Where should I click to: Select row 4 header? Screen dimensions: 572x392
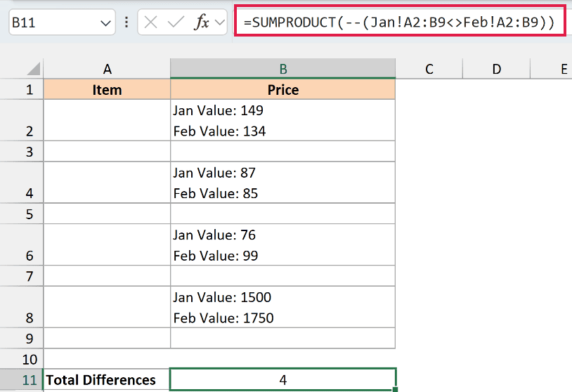point(22,183)
